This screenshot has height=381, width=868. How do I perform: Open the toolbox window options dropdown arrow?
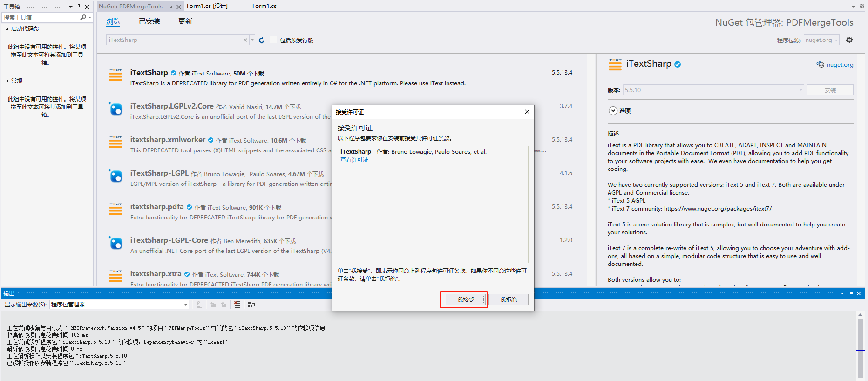pos(71,7)
